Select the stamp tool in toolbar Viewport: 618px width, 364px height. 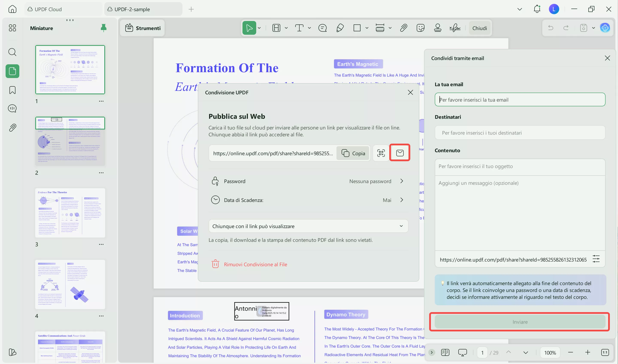coord(438,28)
